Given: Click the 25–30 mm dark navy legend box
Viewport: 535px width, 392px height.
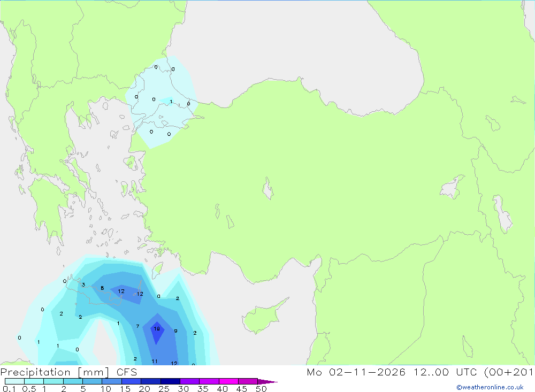Looking at the screenshot, I should (170, 381).
